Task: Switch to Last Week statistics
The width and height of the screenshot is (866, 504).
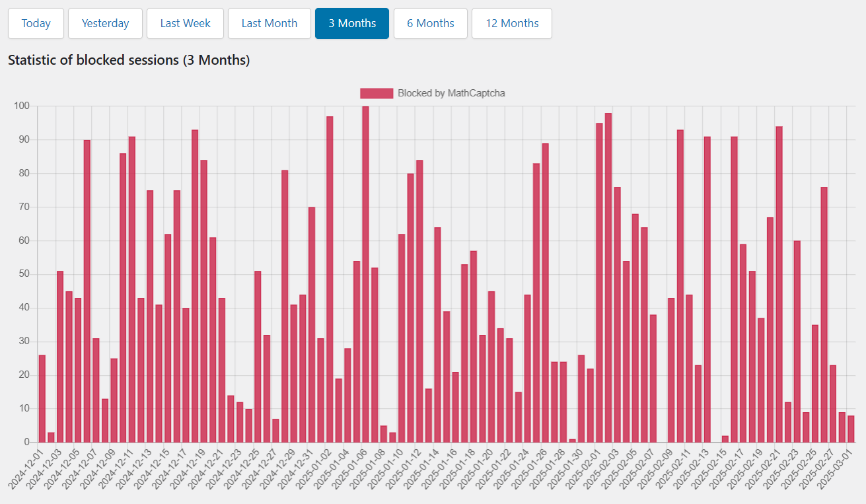Action: click(185, 23)
